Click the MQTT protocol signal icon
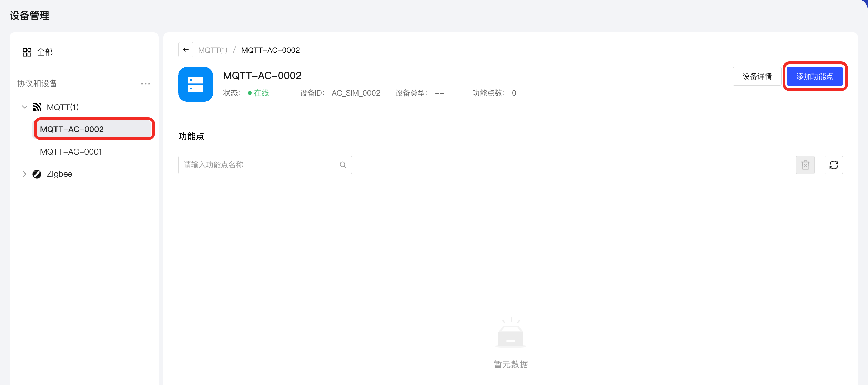 37,107
